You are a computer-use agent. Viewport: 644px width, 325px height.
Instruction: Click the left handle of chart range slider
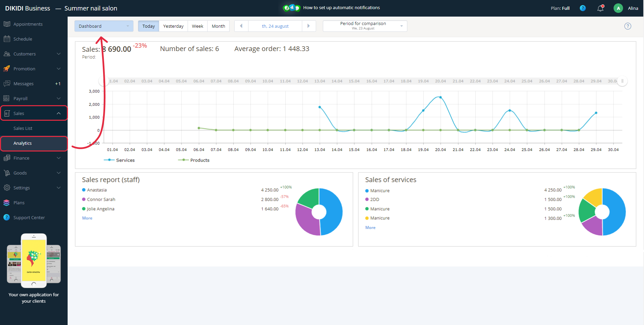(103, 81)
